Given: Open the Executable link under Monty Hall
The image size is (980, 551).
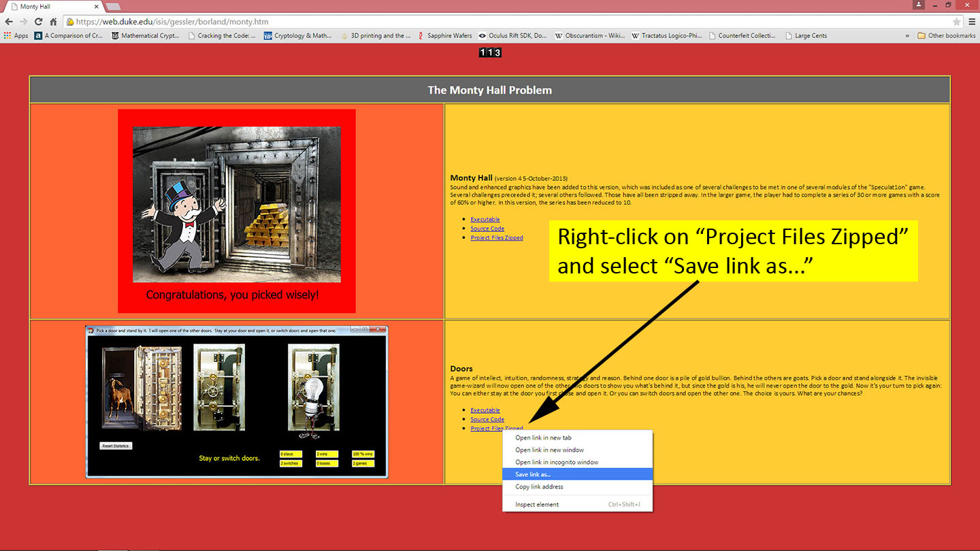Looking at the screenshot, I should click(x=485, y=219).
